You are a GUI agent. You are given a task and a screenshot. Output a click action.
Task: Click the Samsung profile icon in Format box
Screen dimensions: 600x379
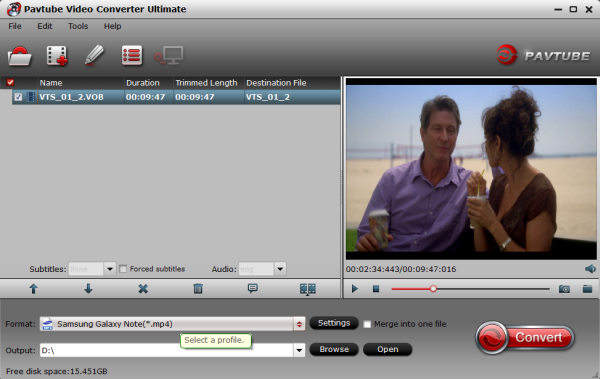click(47, 324)
